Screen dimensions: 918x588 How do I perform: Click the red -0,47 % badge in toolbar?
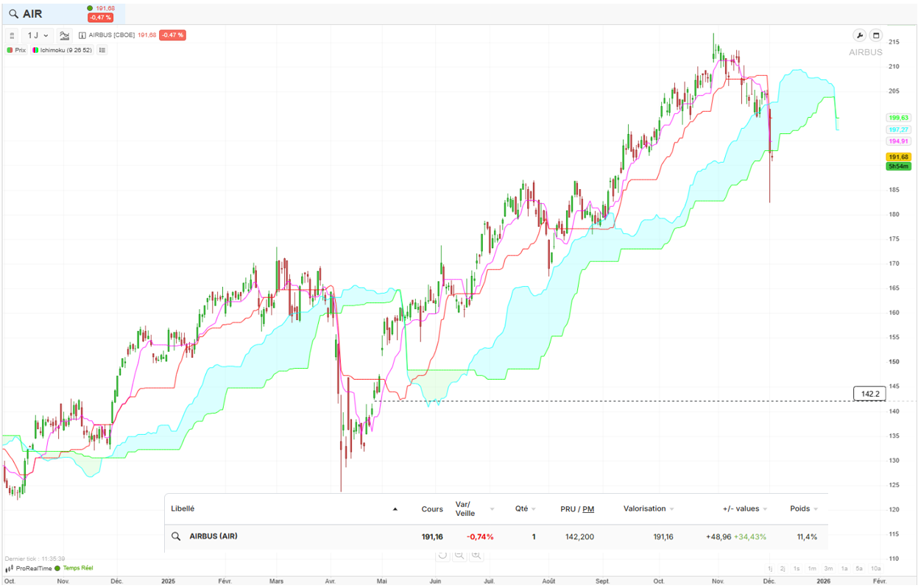(x=172, y=35)
